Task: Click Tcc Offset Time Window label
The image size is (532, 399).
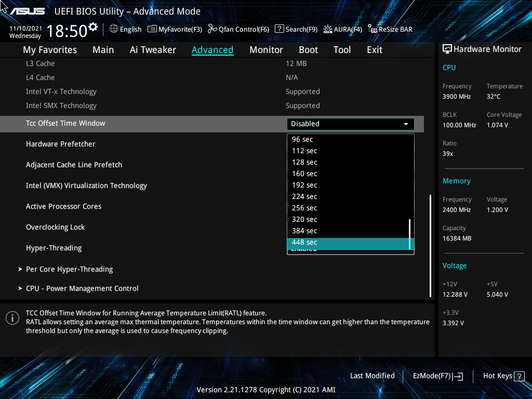Action: pos(65,124)
